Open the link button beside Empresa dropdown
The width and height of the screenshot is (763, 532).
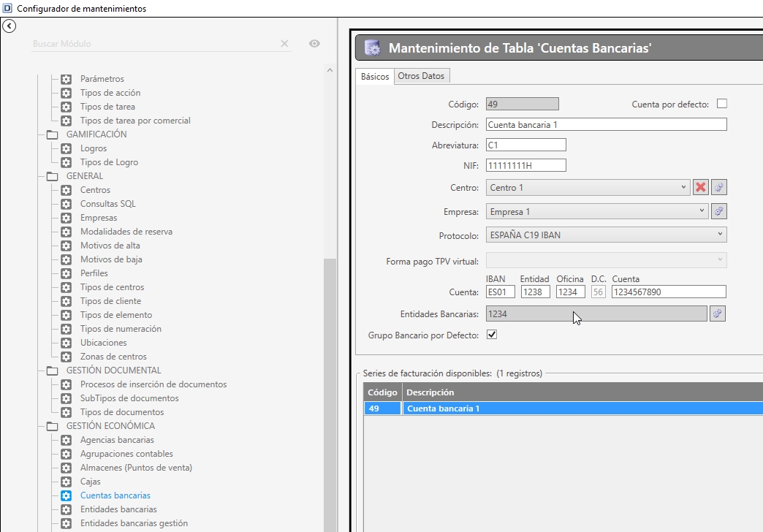click(718, 211)
